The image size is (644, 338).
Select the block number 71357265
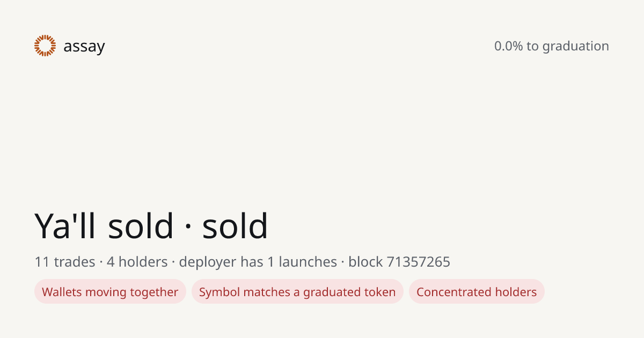pos(419,262)
